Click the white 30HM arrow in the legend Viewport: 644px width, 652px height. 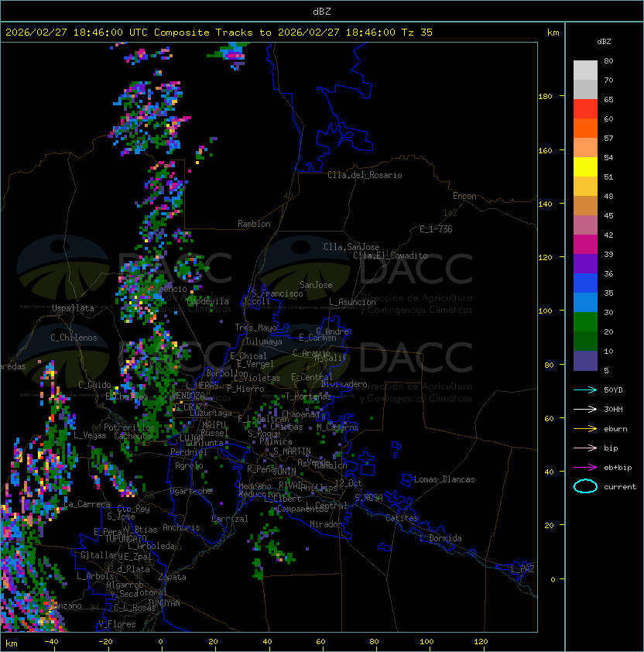click(585, 409)
